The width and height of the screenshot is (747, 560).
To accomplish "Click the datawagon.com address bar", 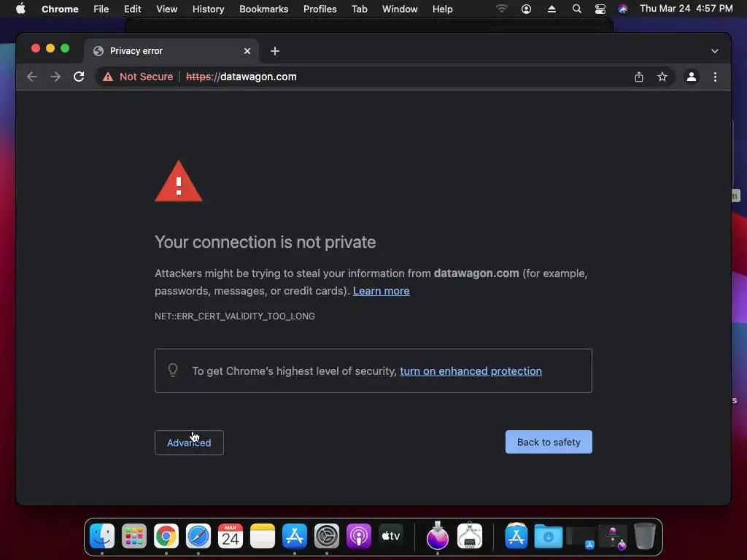I will pyautogui.click(x=381, y=77).
